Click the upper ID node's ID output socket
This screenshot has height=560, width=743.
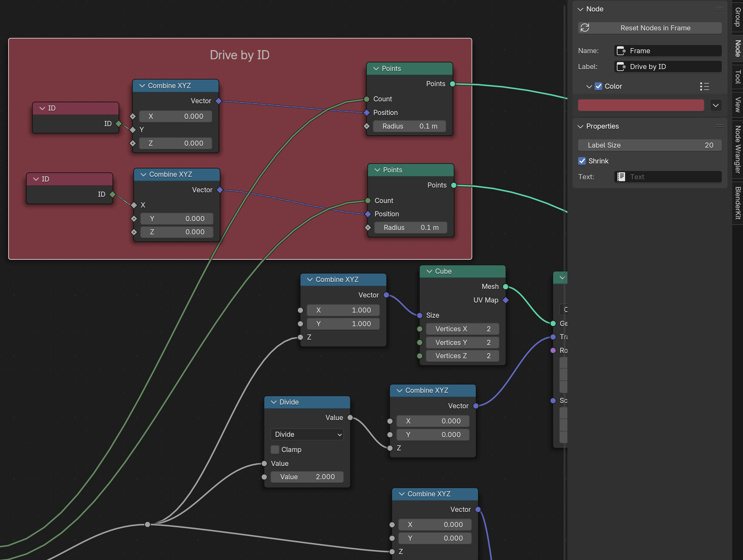pos(119,124)
